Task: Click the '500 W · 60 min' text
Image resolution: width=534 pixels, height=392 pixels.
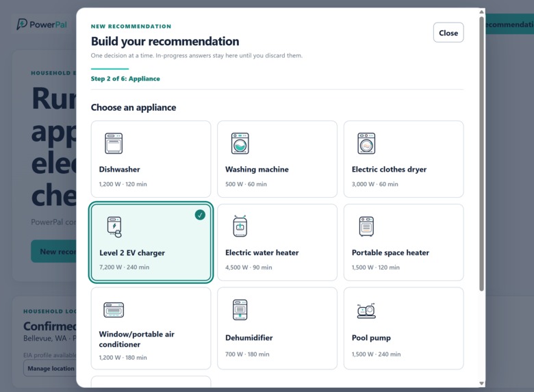Action: click(x=246, y=184)
